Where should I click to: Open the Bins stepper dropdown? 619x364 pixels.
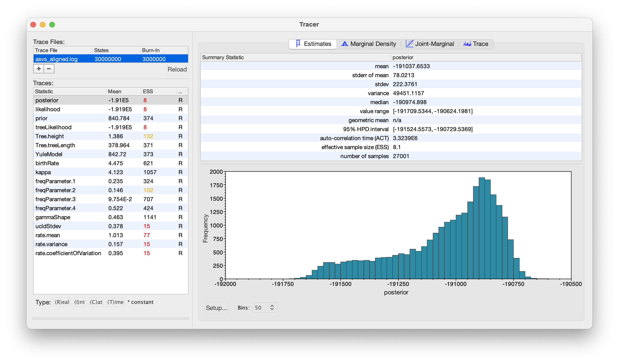tap(265, 307)
